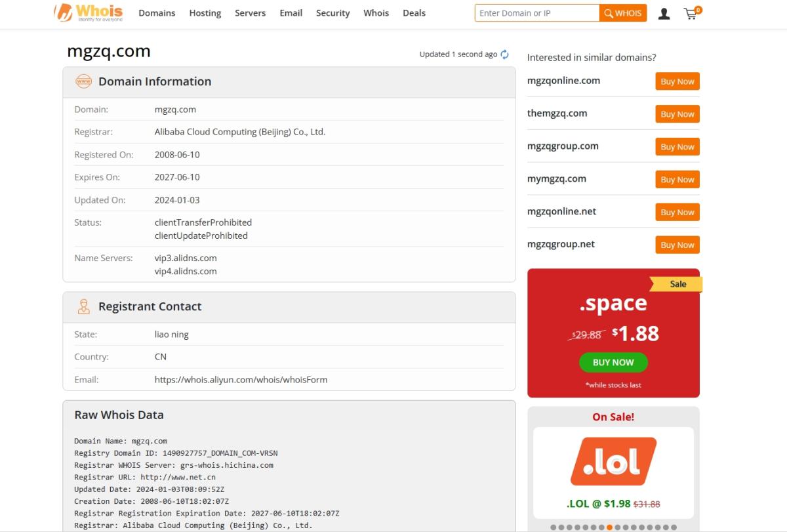Open the shopping cart icon
Screen dimensions: 787x532
[x=691, y=13]
